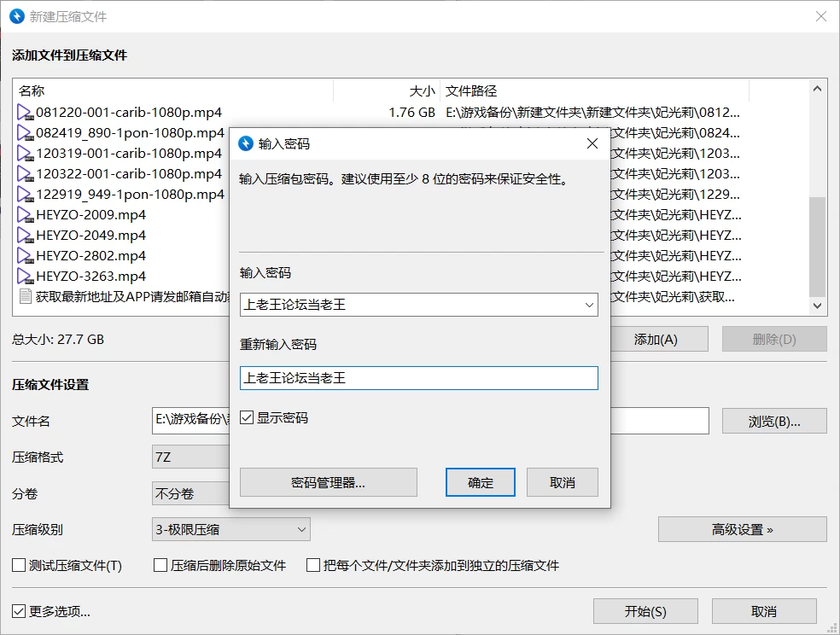Select file HEYZO-2009.mp4 in list

(91, 215)
